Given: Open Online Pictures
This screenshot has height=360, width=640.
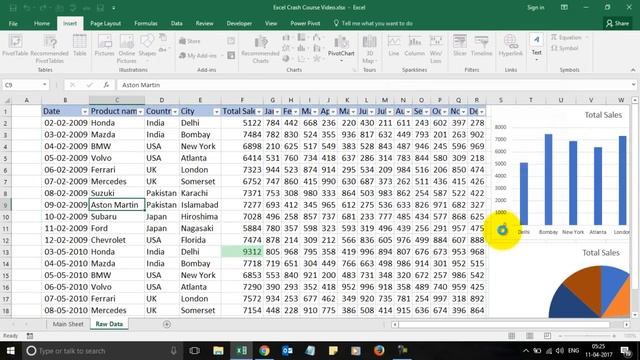Looking at the screenshot, I should [127, 49].
